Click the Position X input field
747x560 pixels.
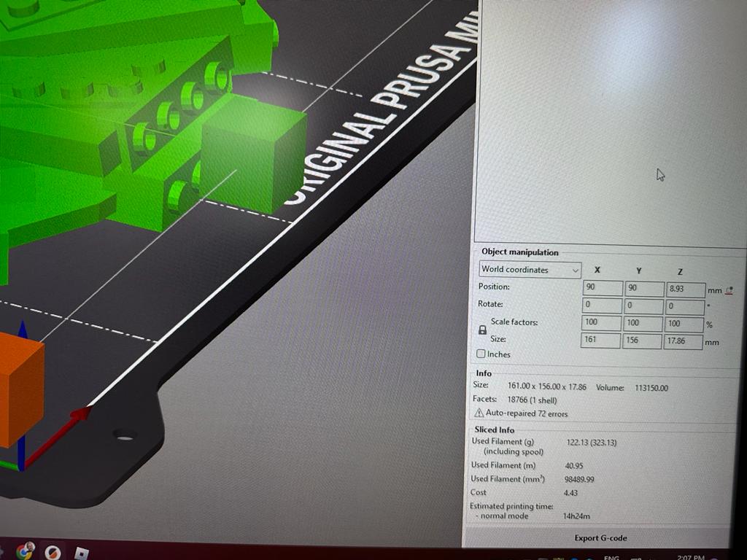coord(603,287)
